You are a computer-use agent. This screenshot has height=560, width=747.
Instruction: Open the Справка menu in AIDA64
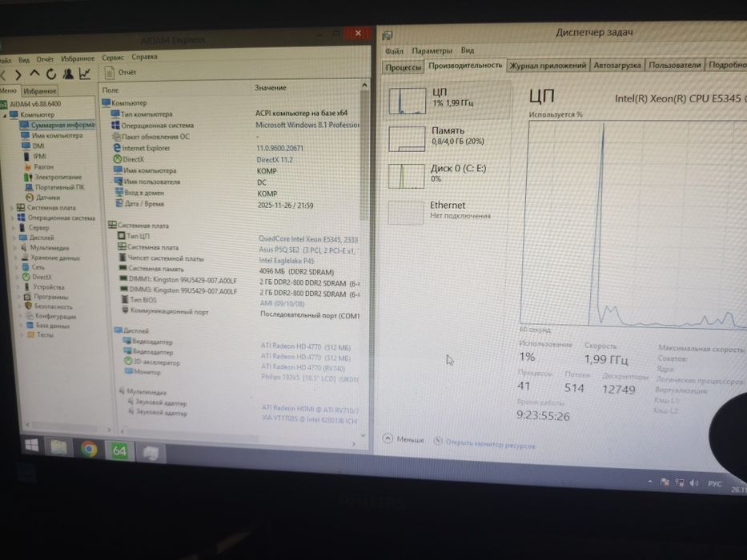144,57
